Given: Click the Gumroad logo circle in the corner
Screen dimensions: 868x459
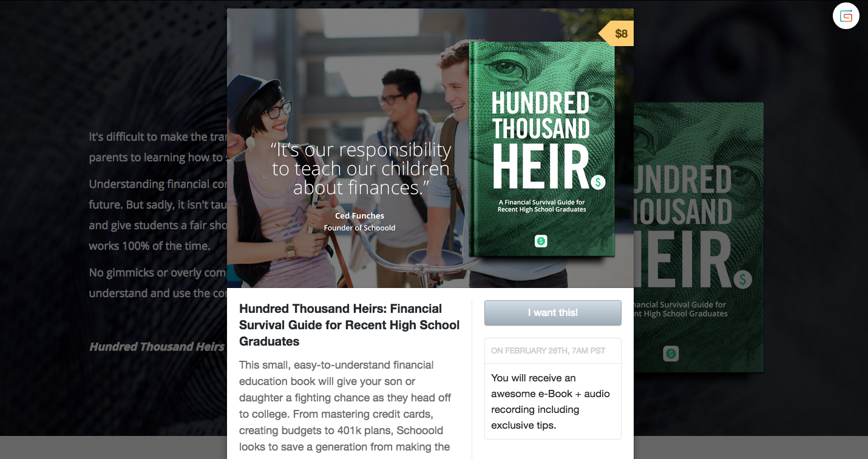Looking at the screenshot, I should pyautogui.click(x=846, y=16).
